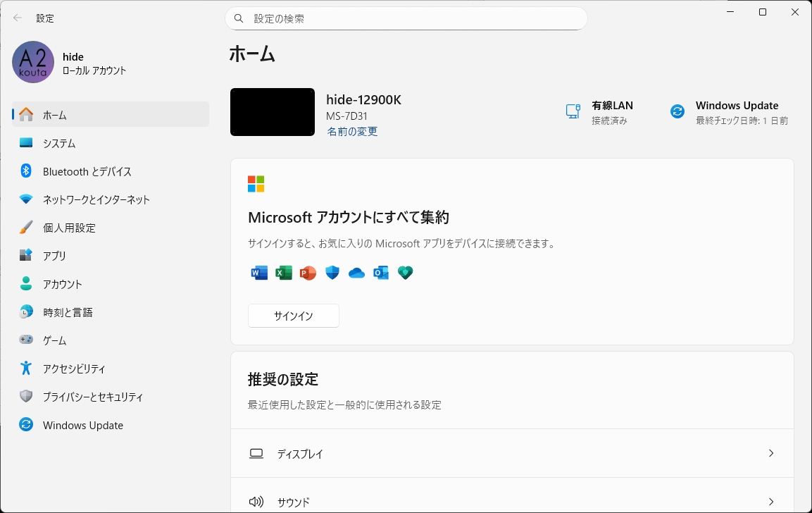The width and height of the screenshot is (812, 513).
Task: Open the 有線LAN 接続済み status
Action: coord(599,112)
